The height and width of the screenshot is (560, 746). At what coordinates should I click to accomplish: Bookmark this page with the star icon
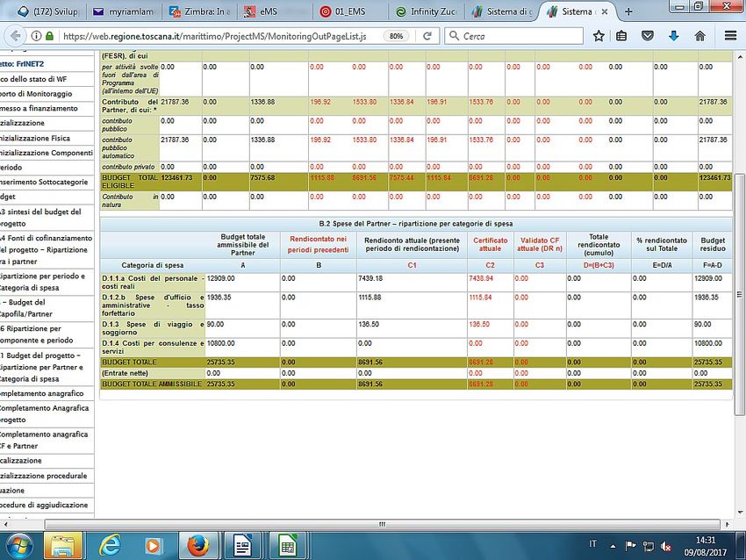tap(599, 36)
